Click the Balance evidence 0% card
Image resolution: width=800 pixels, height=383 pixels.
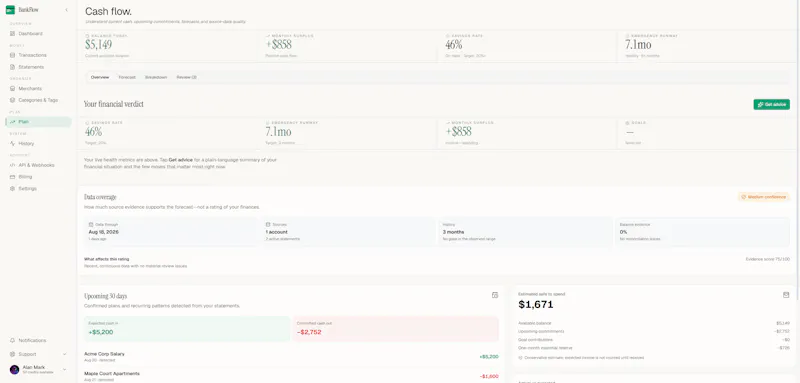point(703,232)
